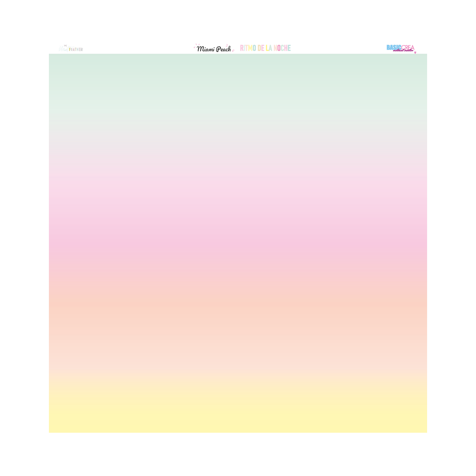476x476 pixels.
Task: Select the Miami Peach script title
Action: pos(214,49)
